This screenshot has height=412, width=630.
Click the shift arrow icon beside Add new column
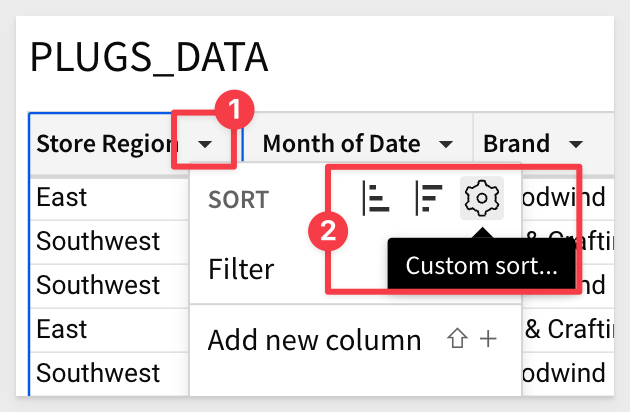pos(457,339)
